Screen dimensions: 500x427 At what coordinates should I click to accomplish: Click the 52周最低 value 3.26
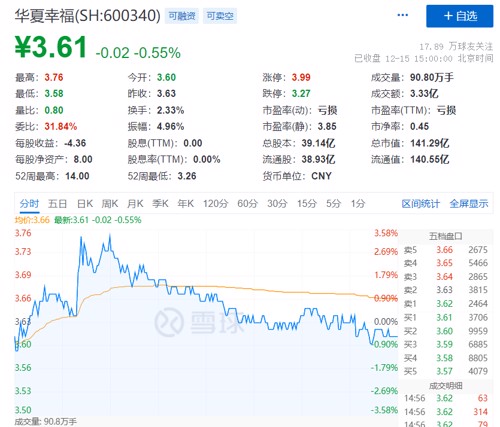tap(187, 176)
